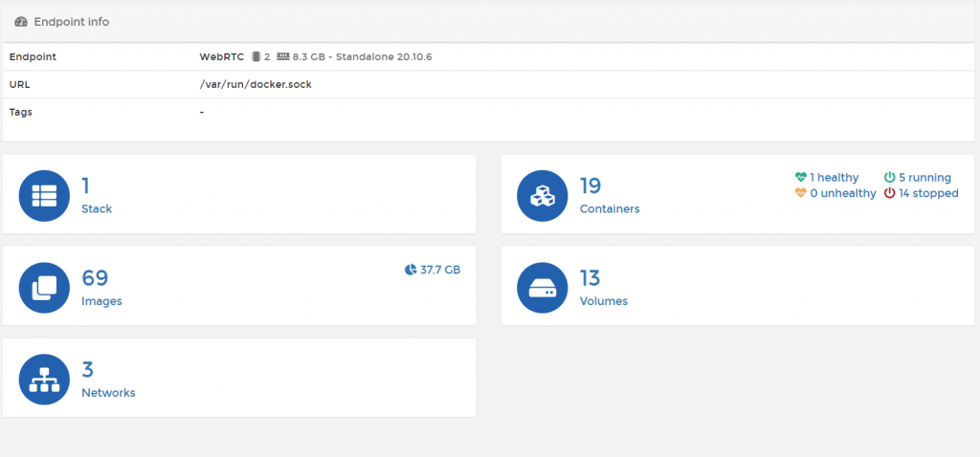Open the Images link
980x457 pixels.
coord(101,301)
